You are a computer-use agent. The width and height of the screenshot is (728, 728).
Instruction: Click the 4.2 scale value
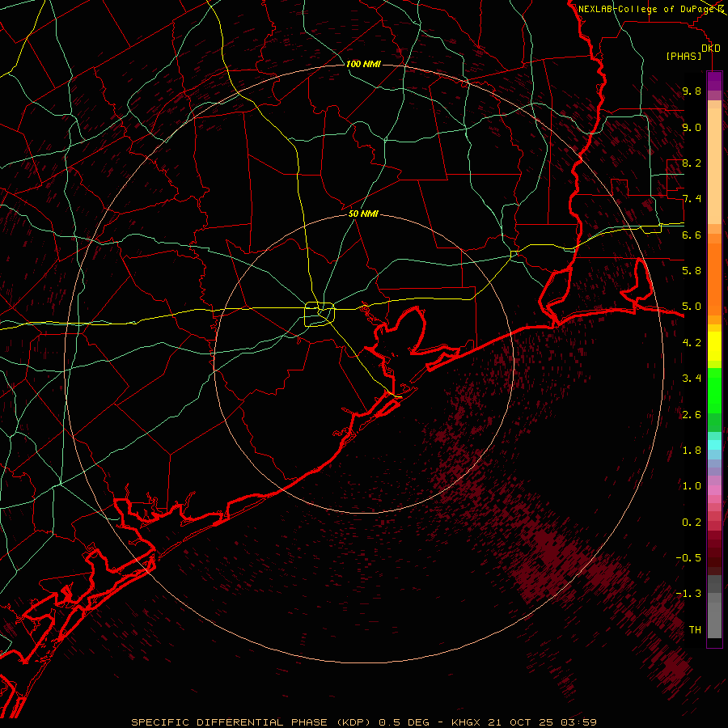coord(692,343)
